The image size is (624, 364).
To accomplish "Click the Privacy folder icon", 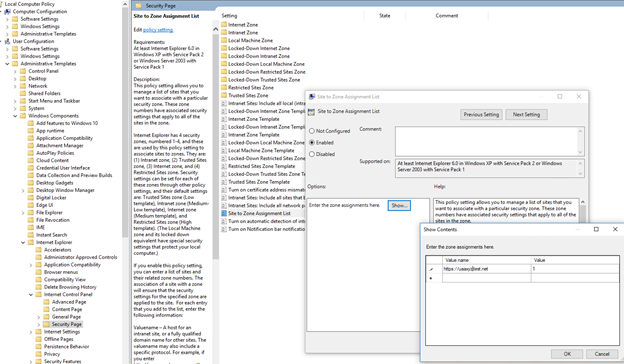I will pos(39,354).
